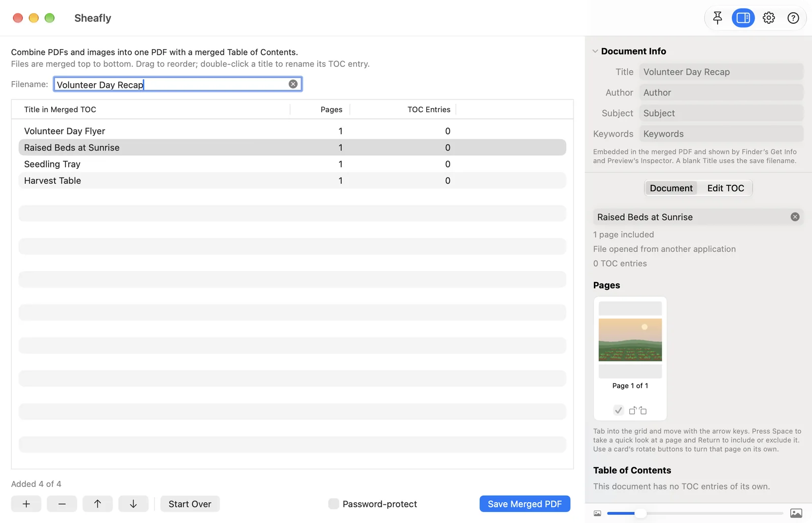Select the Volunteer Day Flyer row
The width and height of the screenshot is (812, 523).
pos(292,131)
